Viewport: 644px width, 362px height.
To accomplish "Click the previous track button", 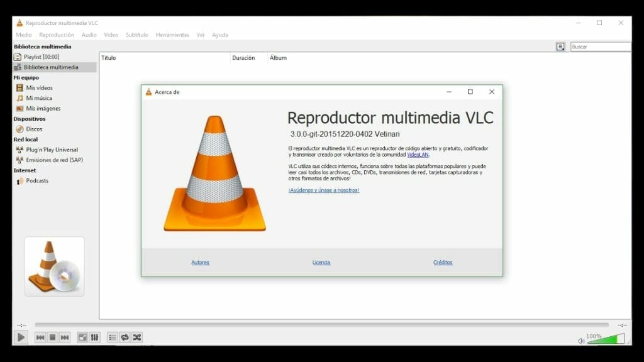I will click(x=40, y=337).
